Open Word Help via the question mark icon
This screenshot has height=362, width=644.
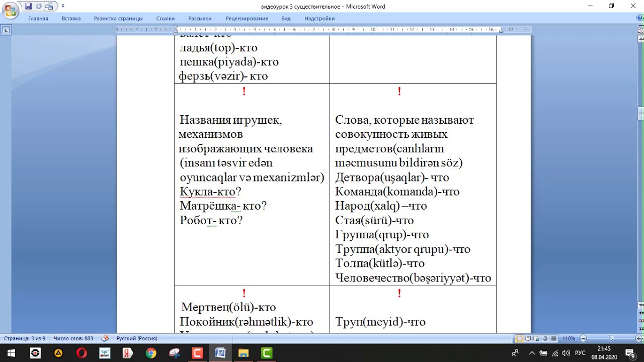pos(639,18)
